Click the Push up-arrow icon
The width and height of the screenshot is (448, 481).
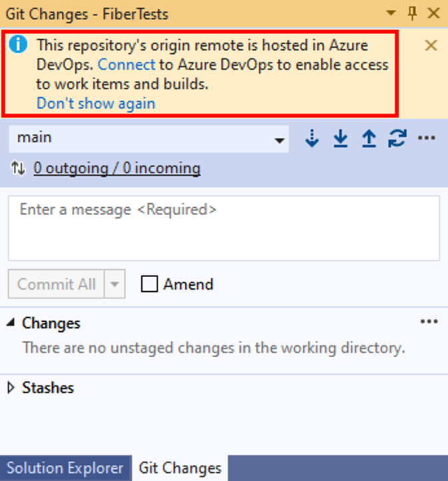(x=369, y=139)
